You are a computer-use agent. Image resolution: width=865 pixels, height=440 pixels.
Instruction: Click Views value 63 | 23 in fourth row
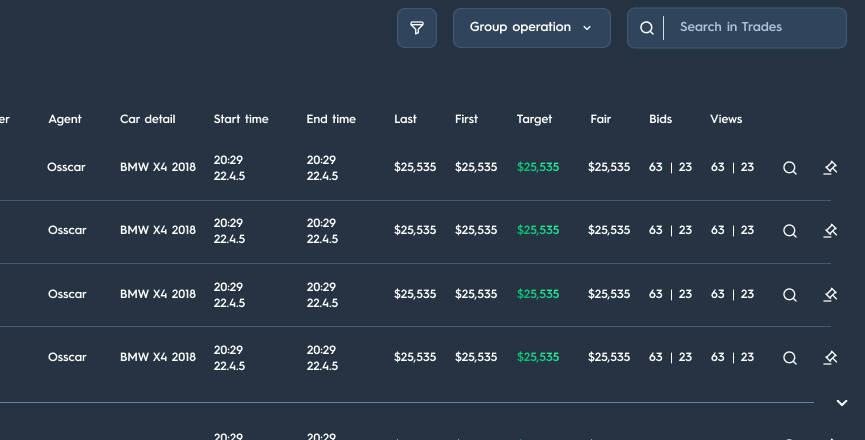point(732,357)
